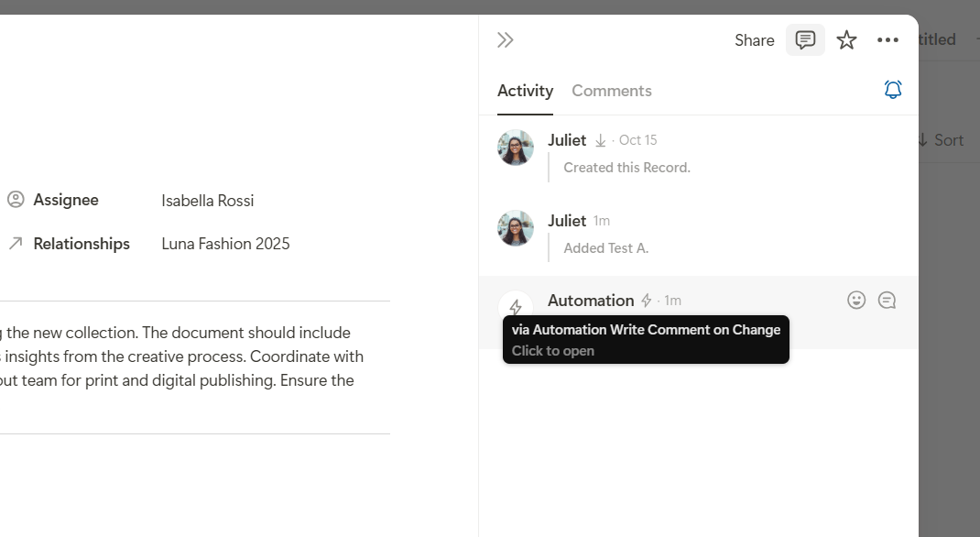The height and width of the screenshot is (537, 980).
Task: Click Juliet's avatar on Created this Record entry
Action: pyautogui.click(x=516, y=148)
